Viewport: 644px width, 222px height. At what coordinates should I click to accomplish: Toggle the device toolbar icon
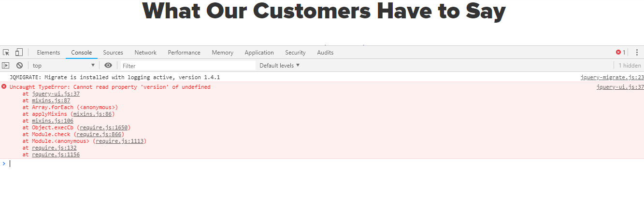(19, 53)
